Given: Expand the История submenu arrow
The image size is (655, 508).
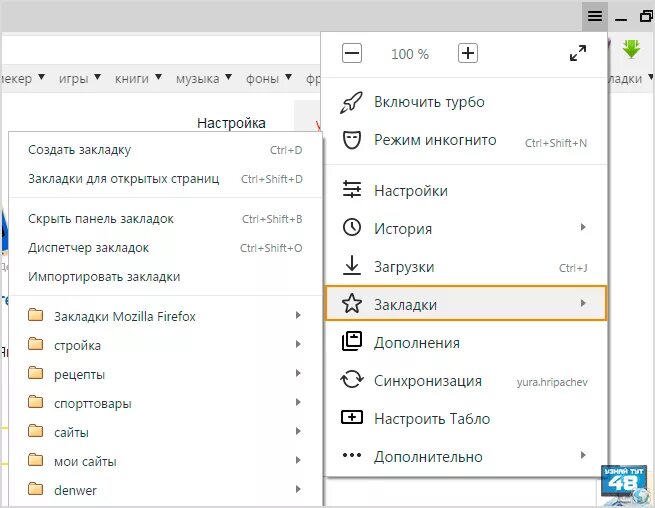Looking at the screenshot, I should point(583,227).
